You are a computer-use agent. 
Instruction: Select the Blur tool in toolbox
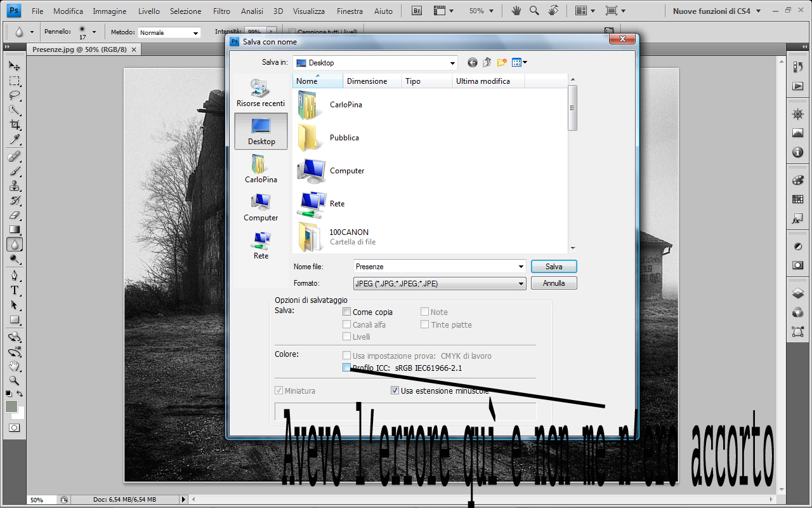(14, 244)
